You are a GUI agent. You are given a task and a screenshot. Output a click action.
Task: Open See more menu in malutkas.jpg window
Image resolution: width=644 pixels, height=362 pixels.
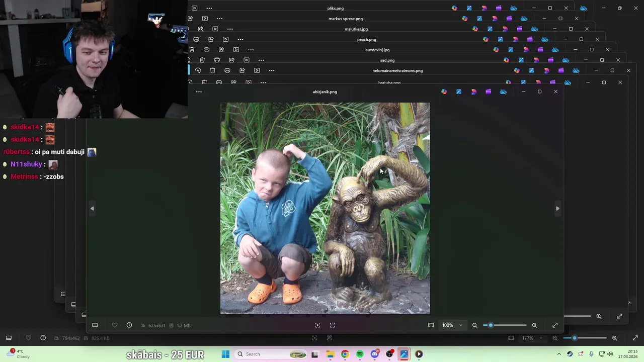230,29
